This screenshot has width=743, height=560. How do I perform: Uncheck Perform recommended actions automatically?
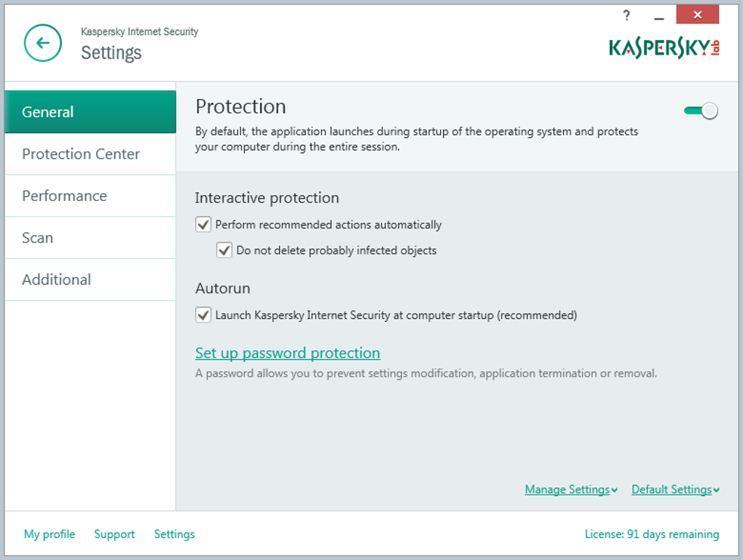pos(203,224)
